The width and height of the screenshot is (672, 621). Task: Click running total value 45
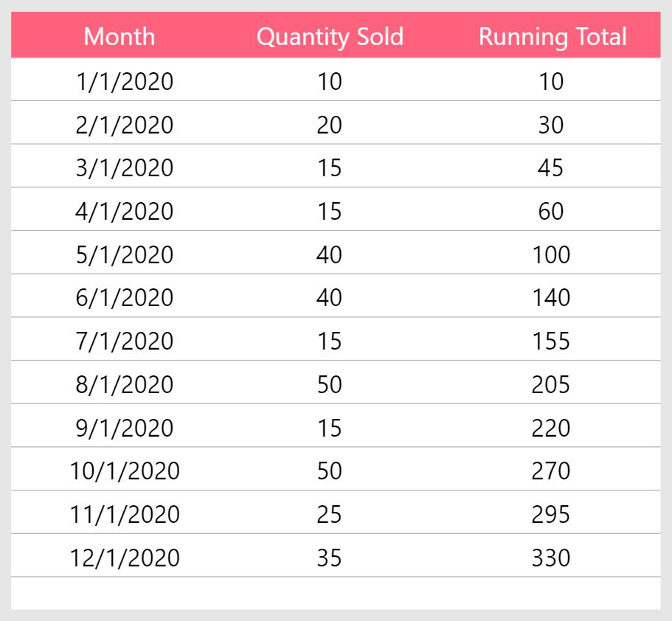click(x=551, y=167)
